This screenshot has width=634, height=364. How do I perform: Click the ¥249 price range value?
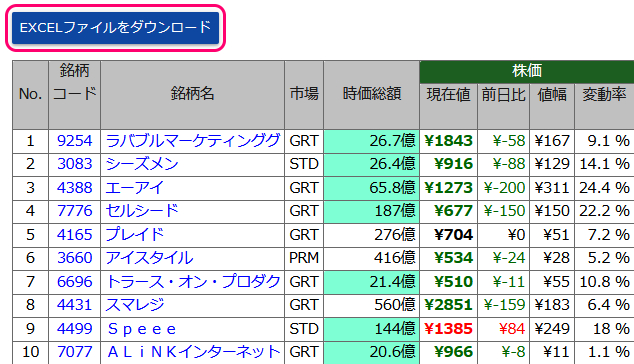[552, 328]
